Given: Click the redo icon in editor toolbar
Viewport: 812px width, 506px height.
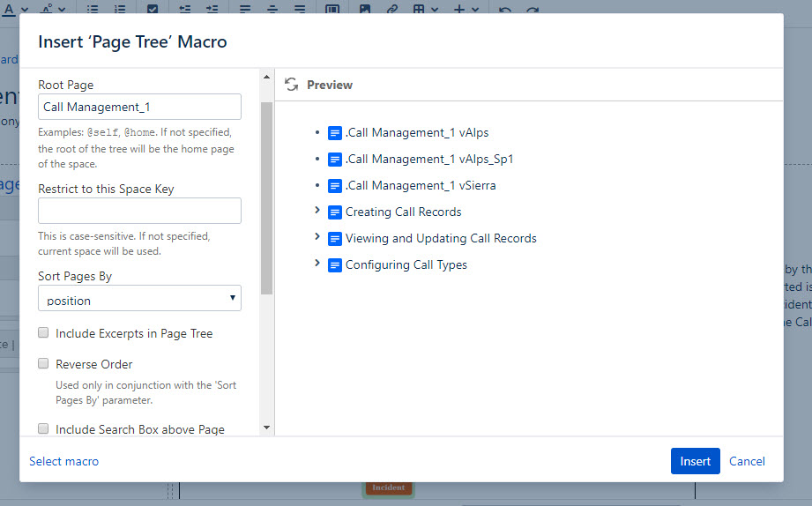Looking at the screenshot, I should click(x=533, y=10).
